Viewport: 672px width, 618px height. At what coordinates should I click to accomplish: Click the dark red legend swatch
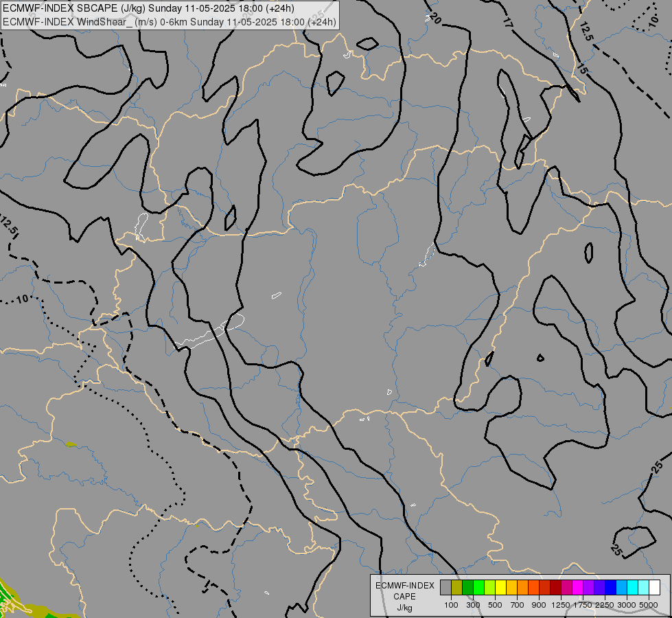pos(555,588)
